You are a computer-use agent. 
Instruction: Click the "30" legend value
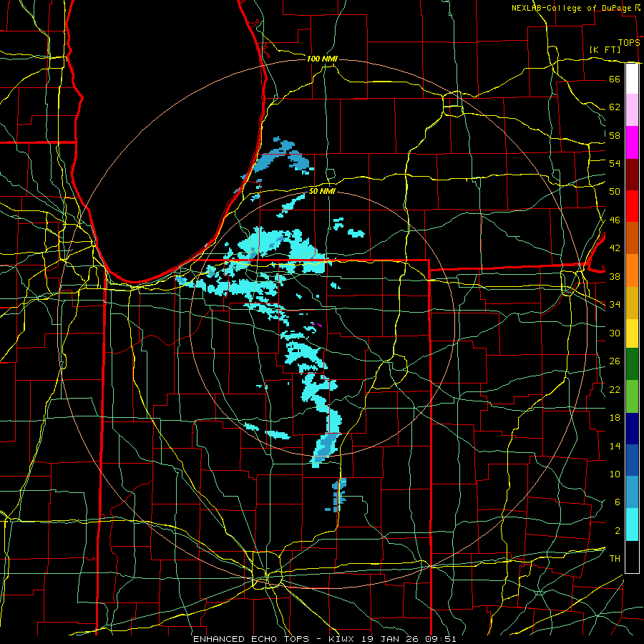coord(615,333)
